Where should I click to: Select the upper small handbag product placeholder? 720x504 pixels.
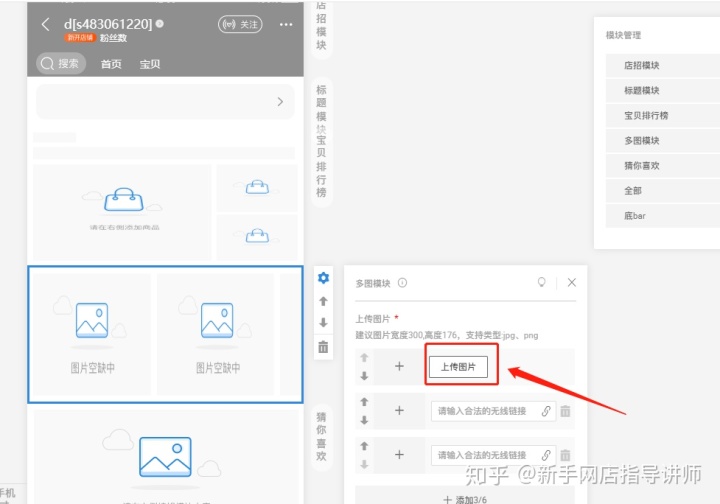click(257, 188)
